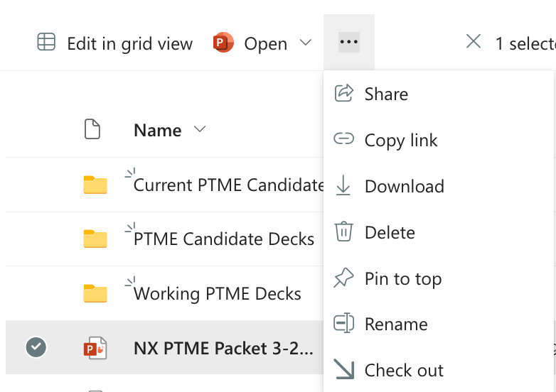
Task: Choose Delete from the context menu
Action: click(x=390, y=232)
